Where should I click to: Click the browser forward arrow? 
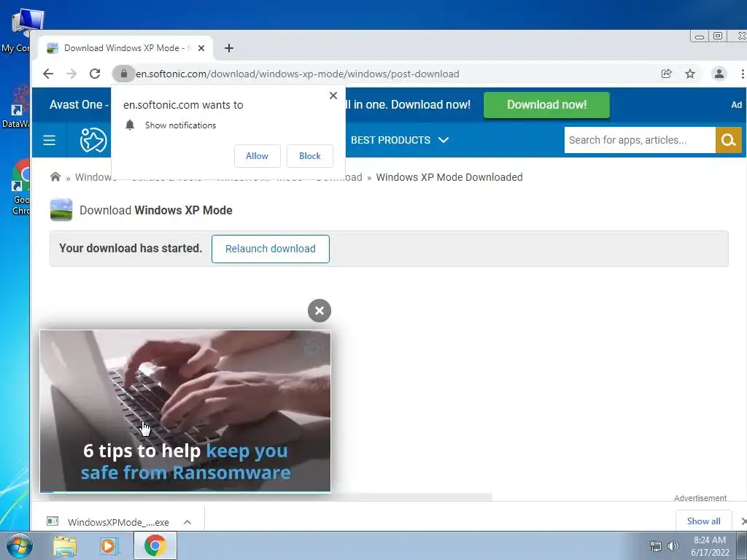click(x=71, y=74)
